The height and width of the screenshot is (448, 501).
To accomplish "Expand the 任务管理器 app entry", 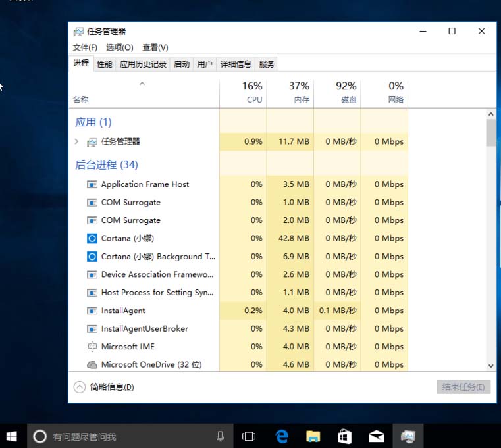I will coord(77,141).
